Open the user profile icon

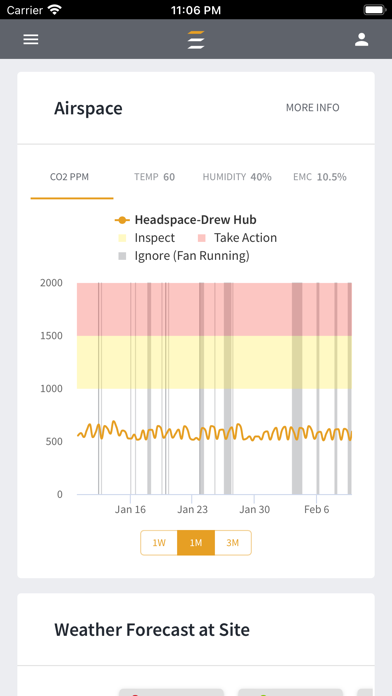361,39
